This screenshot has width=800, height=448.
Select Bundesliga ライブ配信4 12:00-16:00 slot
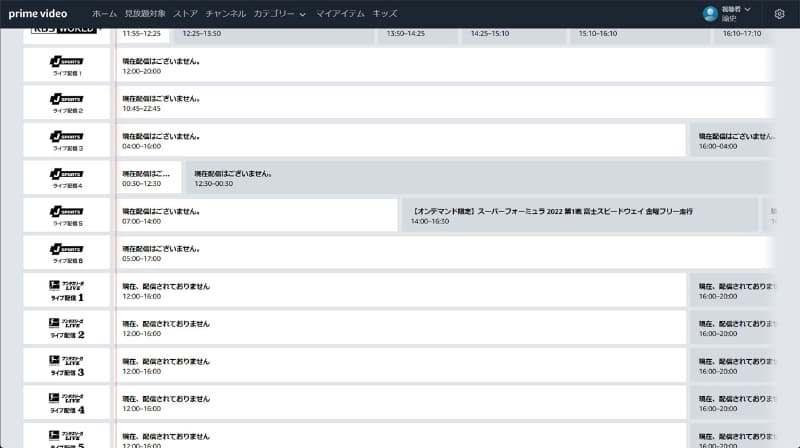pyautogui.click(x=401, y=403)
